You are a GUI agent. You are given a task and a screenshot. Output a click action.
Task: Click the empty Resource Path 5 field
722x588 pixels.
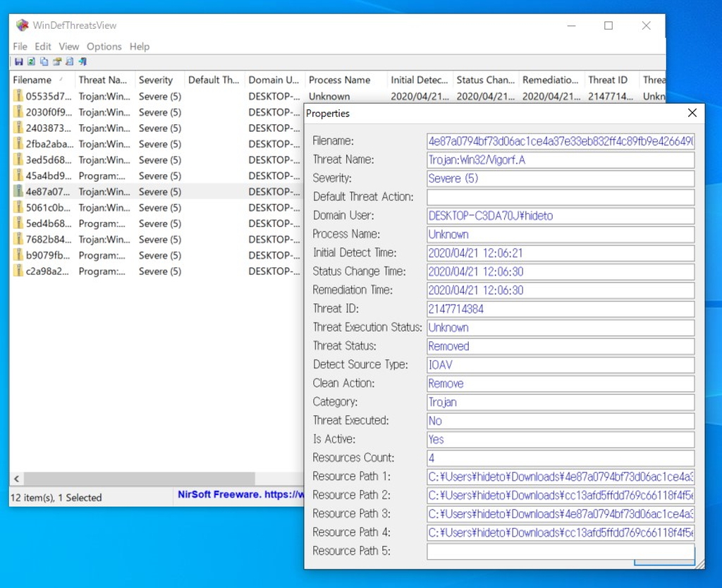click(561, 551)
